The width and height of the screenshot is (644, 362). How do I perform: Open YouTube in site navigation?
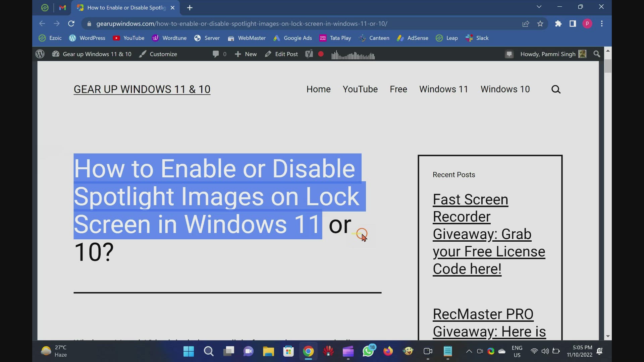point(360,89)
